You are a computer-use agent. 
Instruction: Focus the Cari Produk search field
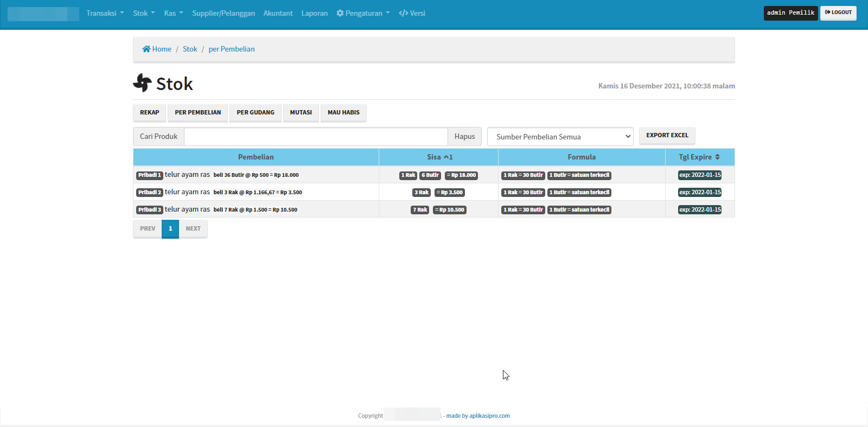pos(316,137)
